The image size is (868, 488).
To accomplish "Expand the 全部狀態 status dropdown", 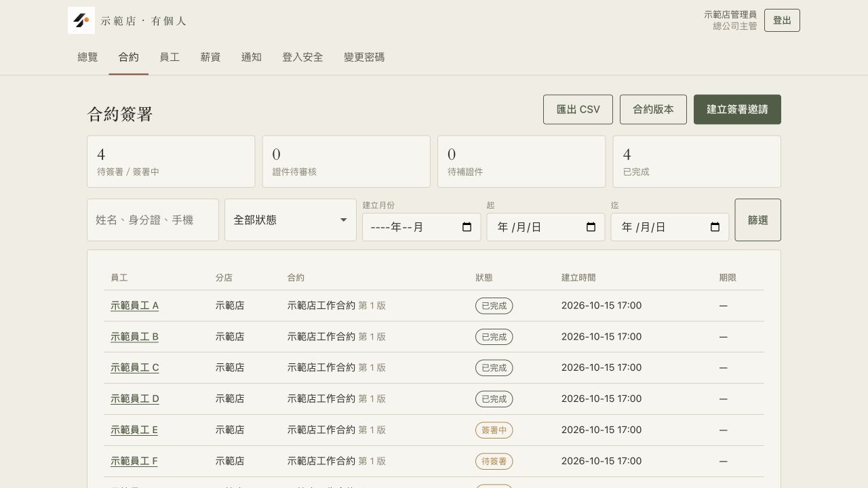I will (290, 220).
